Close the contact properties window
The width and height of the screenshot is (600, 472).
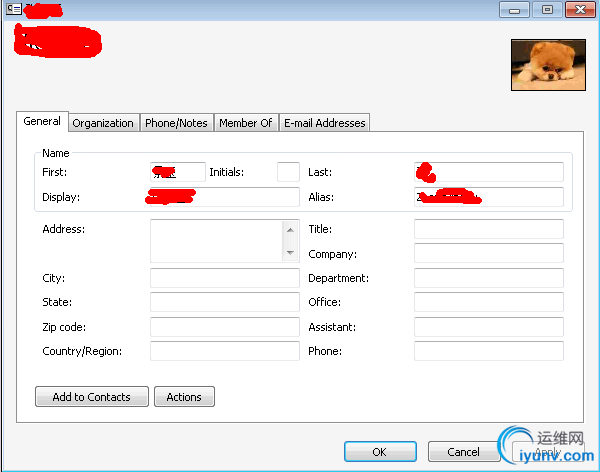580,10
